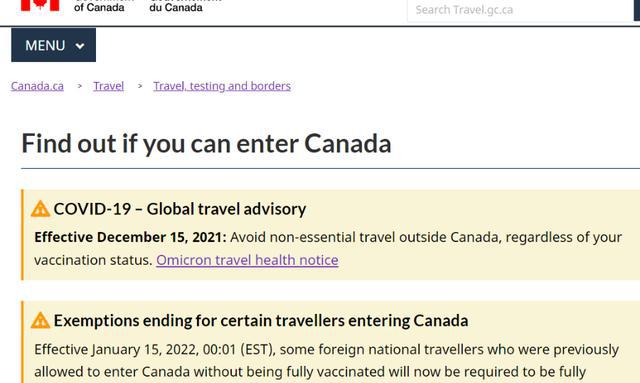This screenshot has height=383, width=640.
Task: Click the Government of Canada wordmark text
Action: (x=99, y=6)
